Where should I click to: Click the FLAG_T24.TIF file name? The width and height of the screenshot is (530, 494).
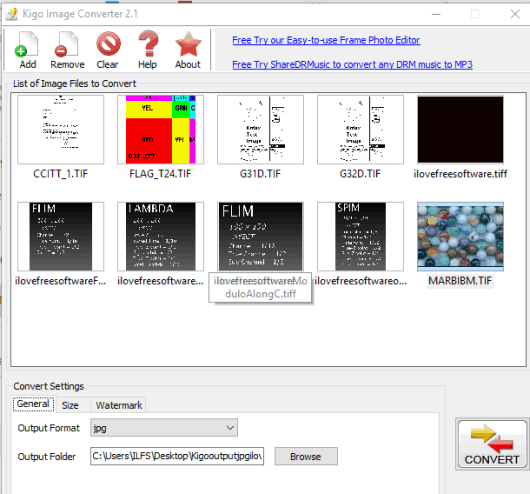160,174
